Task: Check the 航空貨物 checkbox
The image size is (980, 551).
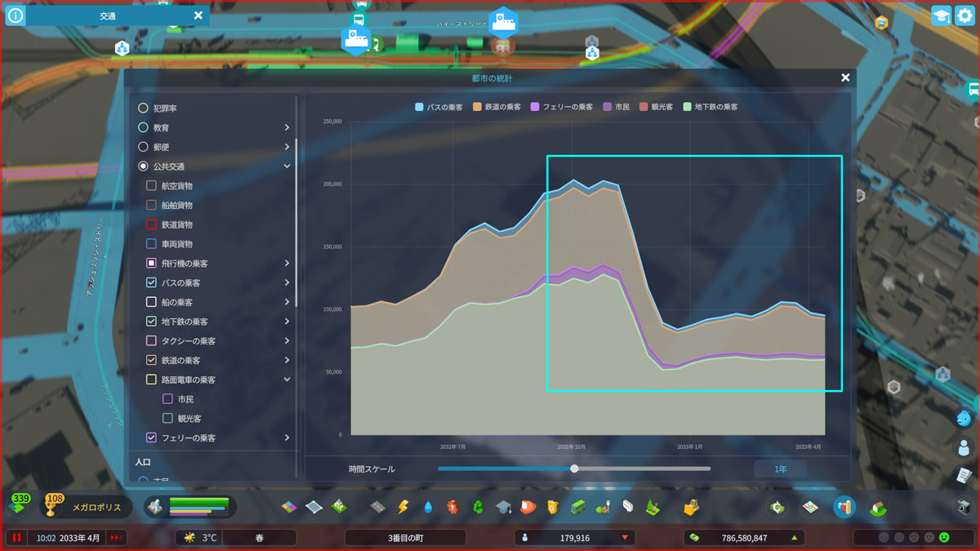Action: tap(151, 185)
